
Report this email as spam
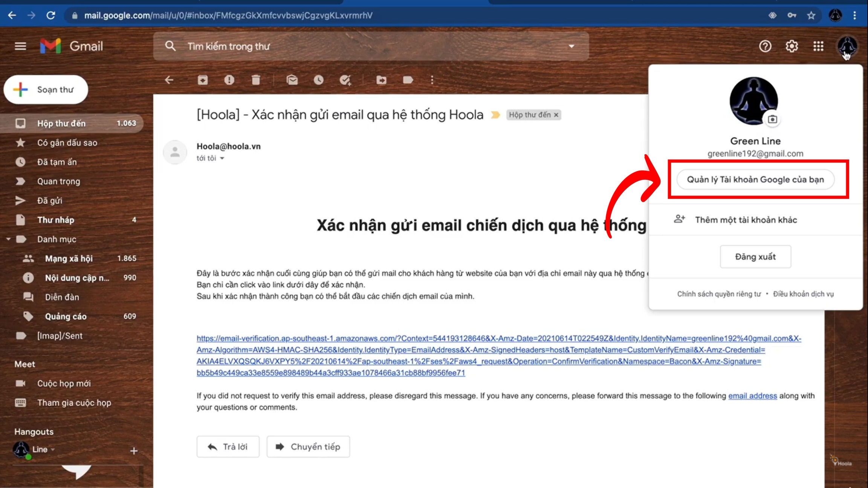point(229,80)
